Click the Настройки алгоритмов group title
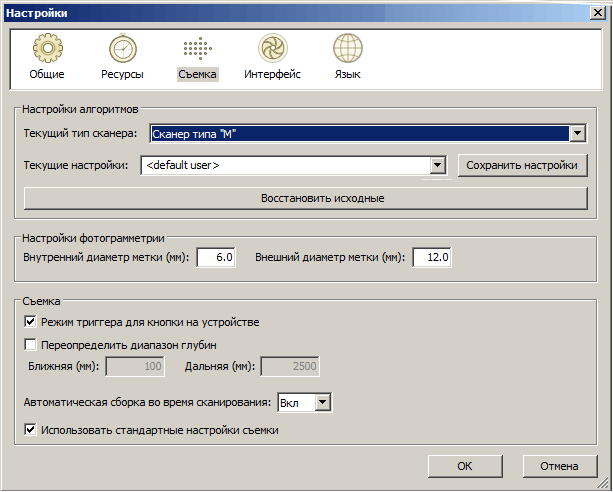The width and height of the screenshot is (613, 492). (x=80, y=109)
